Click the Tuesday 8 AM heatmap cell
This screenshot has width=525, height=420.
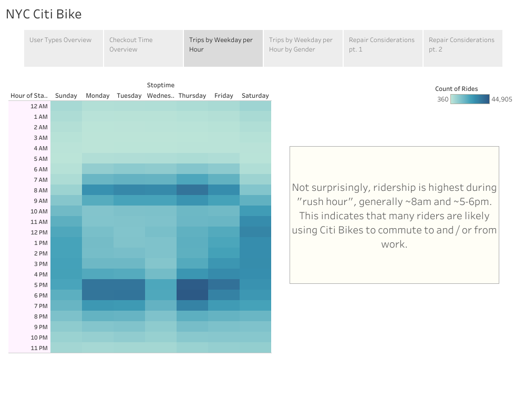pyautogui.click(x=129, y=190)
